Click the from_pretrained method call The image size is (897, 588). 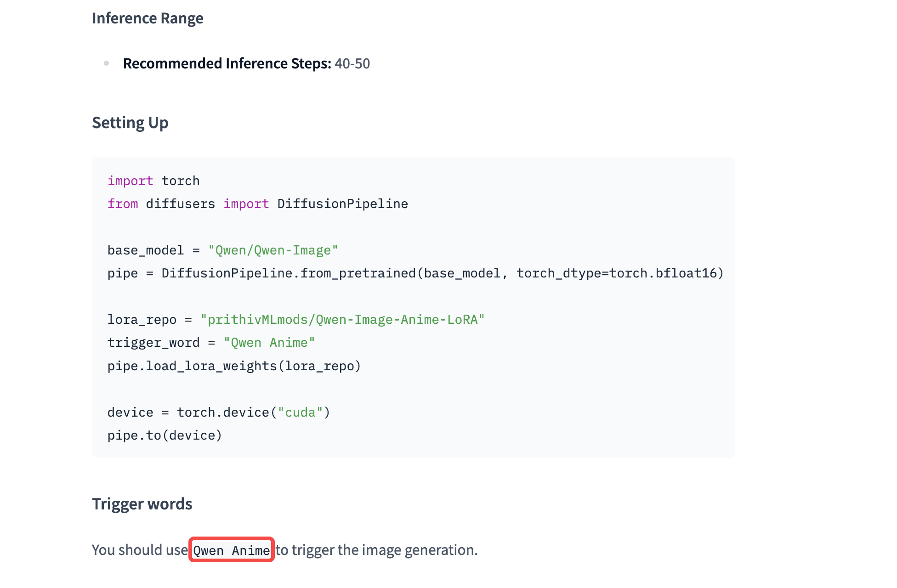click(358, 273)
